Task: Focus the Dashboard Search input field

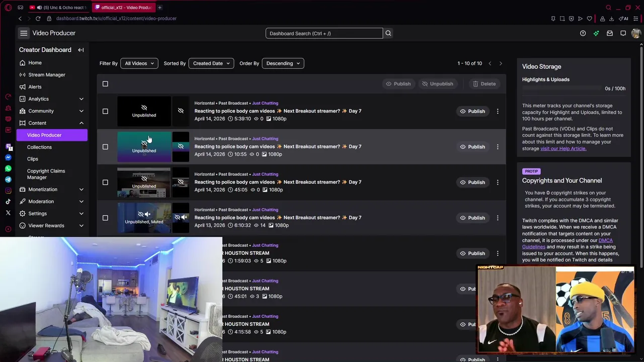Action: (324, 33)
